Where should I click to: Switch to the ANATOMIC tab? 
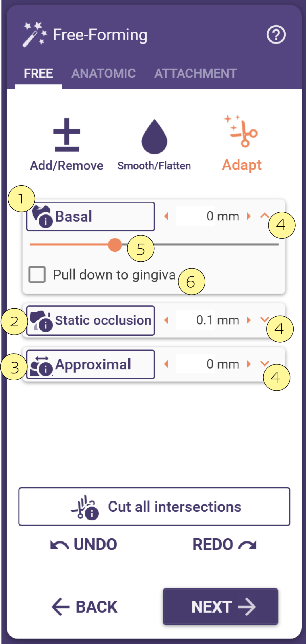click(104, 73)
